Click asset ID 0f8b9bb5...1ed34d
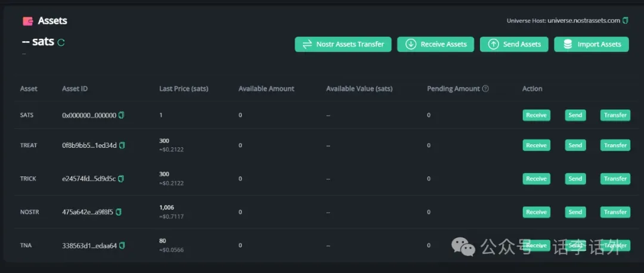The width and height of the screenshot is (644, 273). [x=89, y=145]
